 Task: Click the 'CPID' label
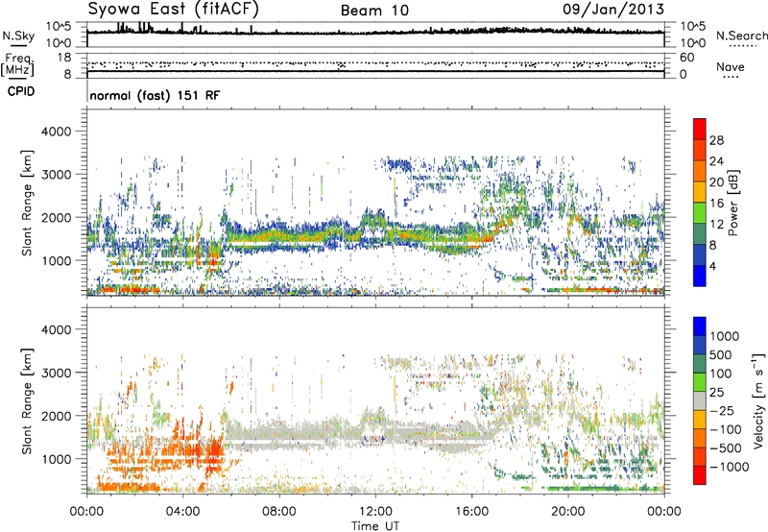click(21, 91)
